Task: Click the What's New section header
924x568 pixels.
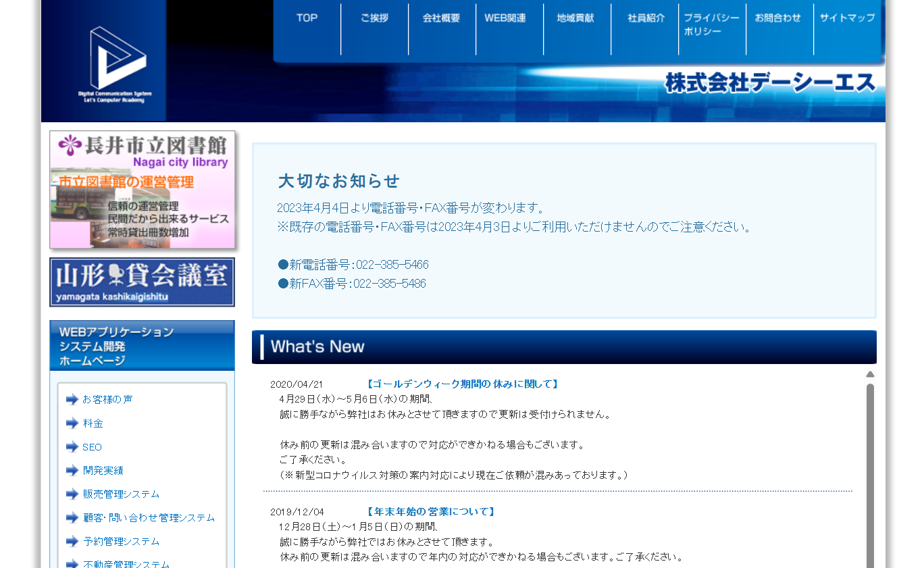Action: pos(564,347)
